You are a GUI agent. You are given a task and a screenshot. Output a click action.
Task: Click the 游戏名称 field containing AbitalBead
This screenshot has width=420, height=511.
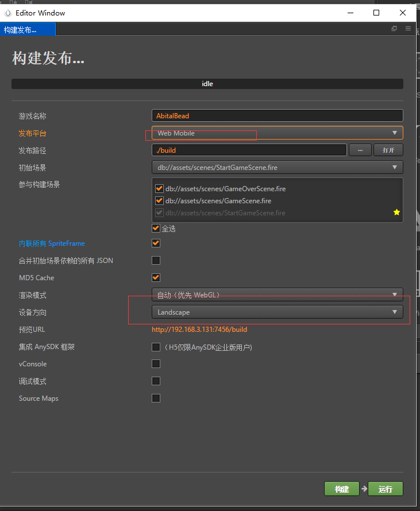click(x=278, y=115)
